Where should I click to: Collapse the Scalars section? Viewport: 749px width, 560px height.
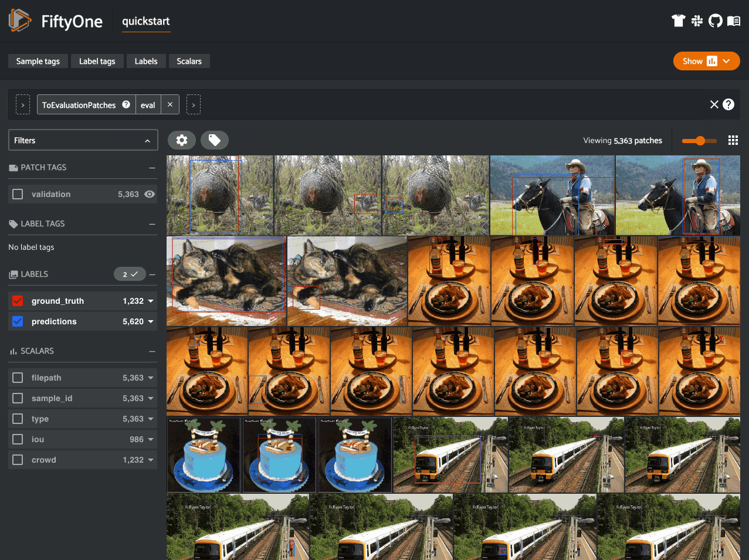coord(152,351)
